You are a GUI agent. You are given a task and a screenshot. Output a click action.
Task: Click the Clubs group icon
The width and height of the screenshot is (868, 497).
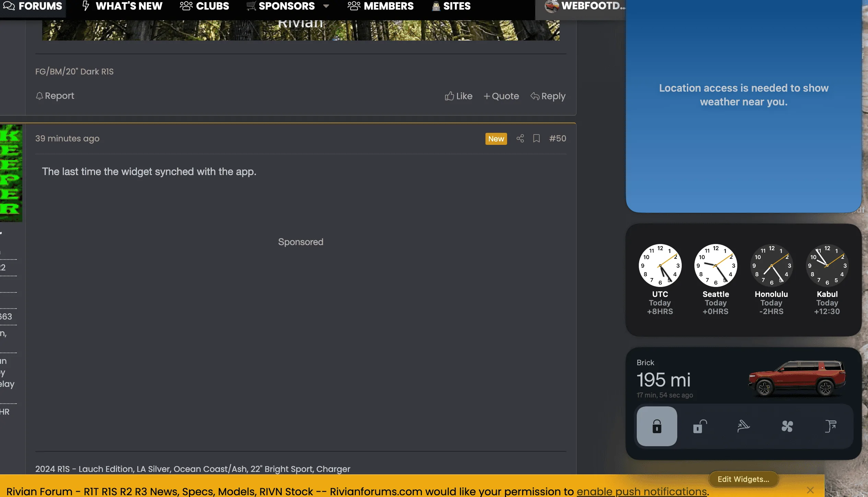186,6
